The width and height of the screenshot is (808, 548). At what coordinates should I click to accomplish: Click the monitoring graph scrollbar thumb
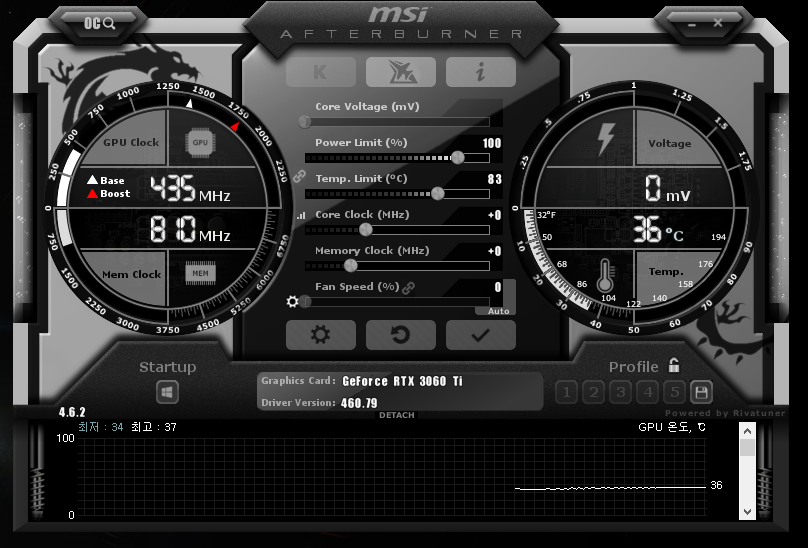tap(747, 447)
